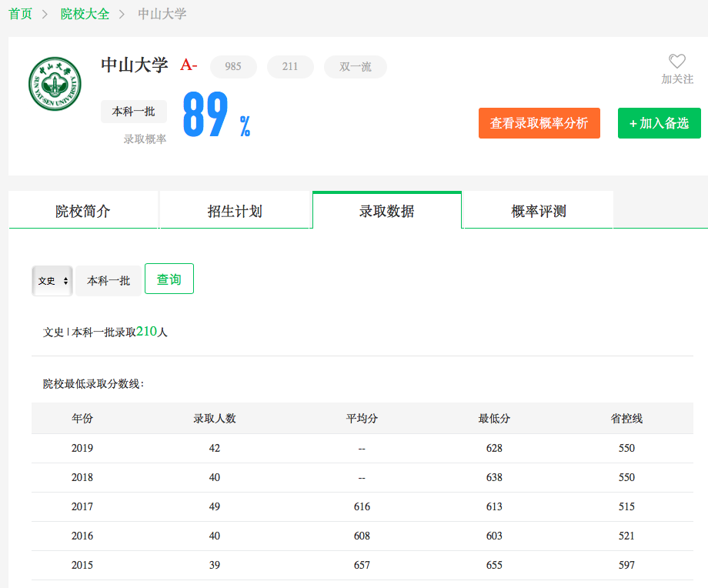Select the 2015 year cell

[x=82, y=565]
